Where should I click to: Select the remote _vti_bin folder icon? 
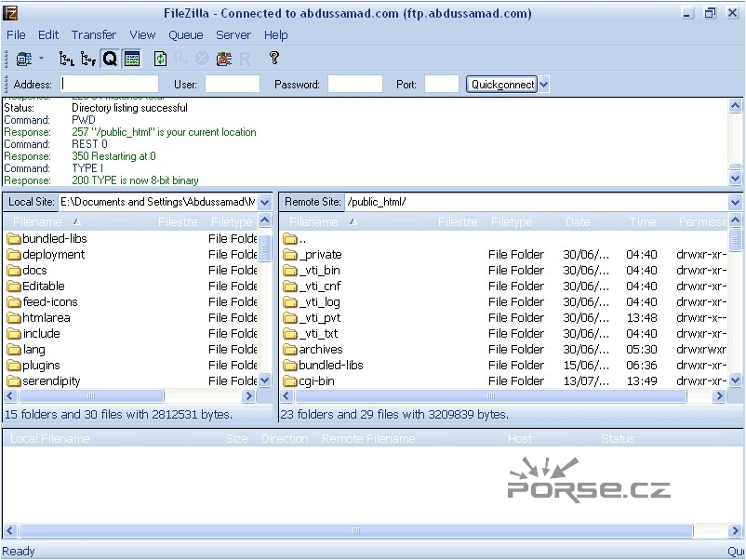tap(289, 271)
